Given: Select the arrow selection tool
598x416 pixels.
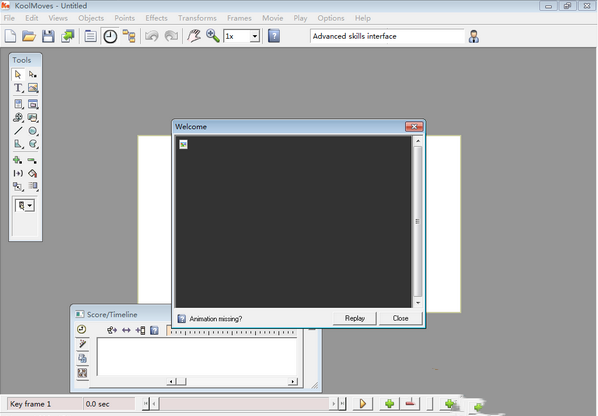Looking at the screenshot, I should tap(18, 74).
